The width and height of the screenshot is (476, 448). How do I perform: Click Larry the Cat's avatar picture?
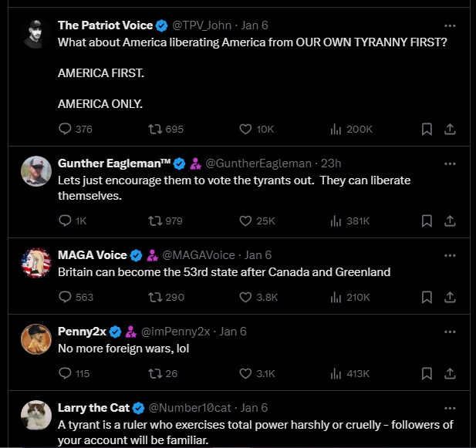36,416
